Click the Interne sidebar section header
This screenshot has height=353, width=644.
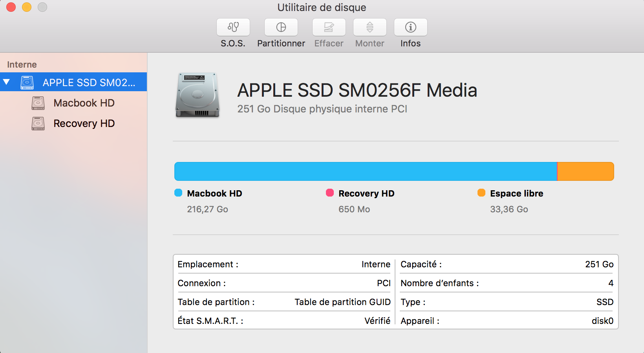tap(22, 64)
